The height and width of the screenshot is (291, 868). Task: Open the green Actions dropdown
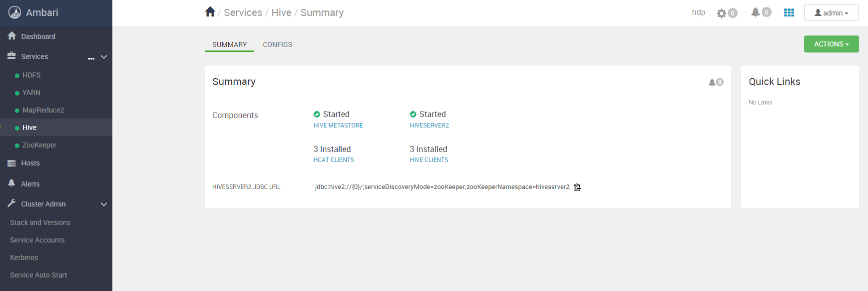point(831,44)
